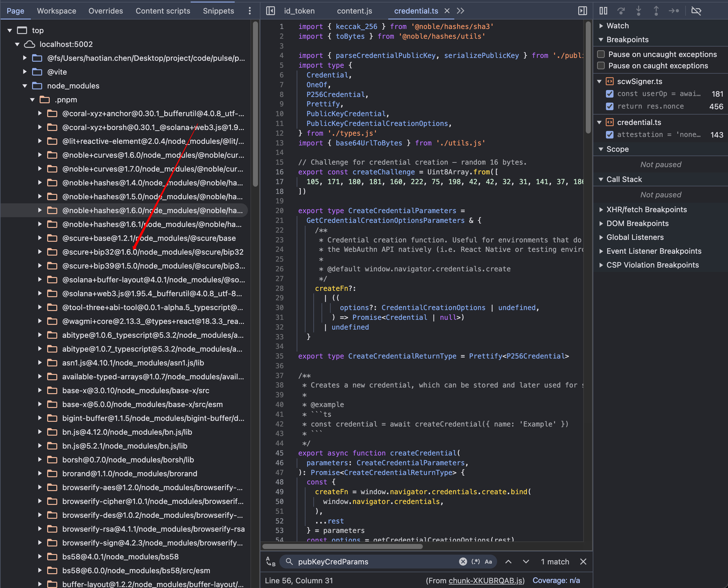Close the credential.ts tab
Viewport: 728px width, 588px height.
447,11
